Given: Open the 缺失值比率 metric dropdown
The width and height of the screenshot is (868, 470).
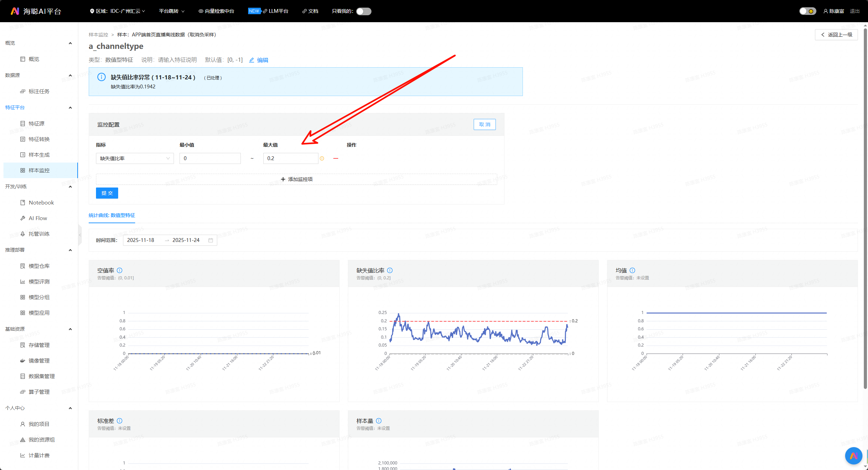Looking at the screenshot, I should pos(134,158).
